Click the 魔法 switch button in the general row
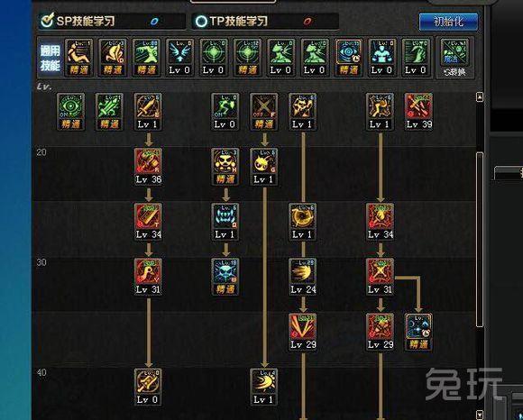The height and width of the screenshot is (420, 523). (454, 58)
